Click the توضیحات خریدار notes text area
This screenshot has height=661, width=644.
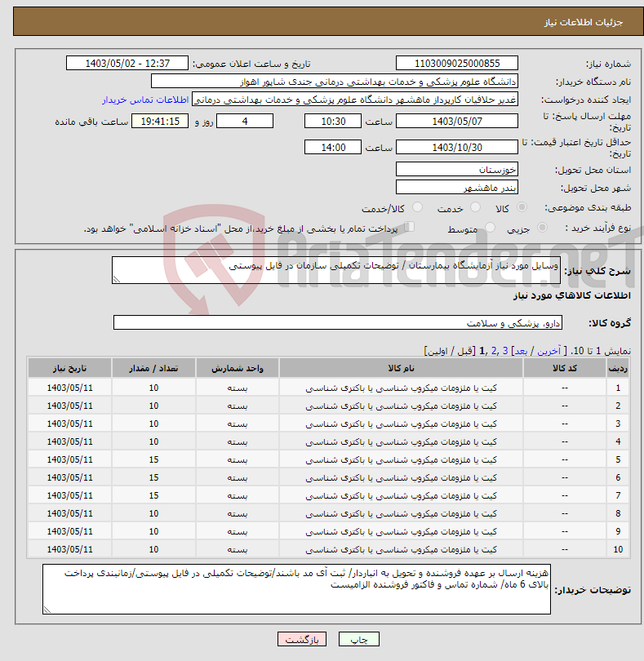point(296,589)
